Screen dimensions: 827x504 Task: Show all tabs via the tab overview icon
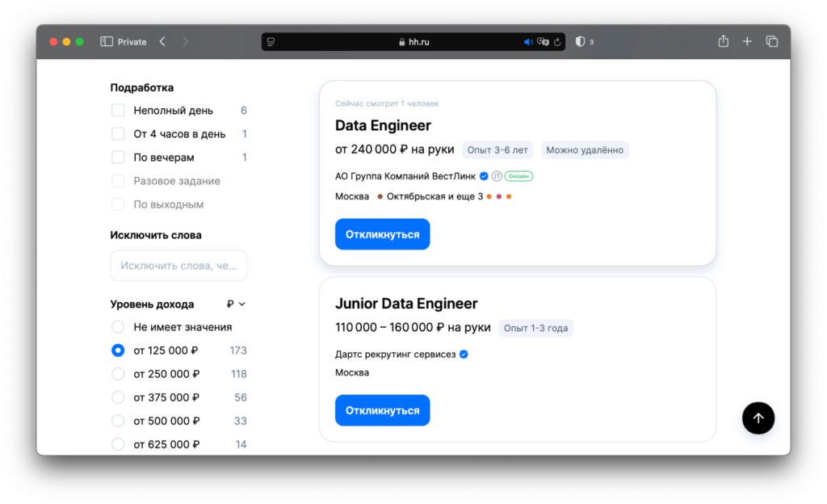pos(772,41)
